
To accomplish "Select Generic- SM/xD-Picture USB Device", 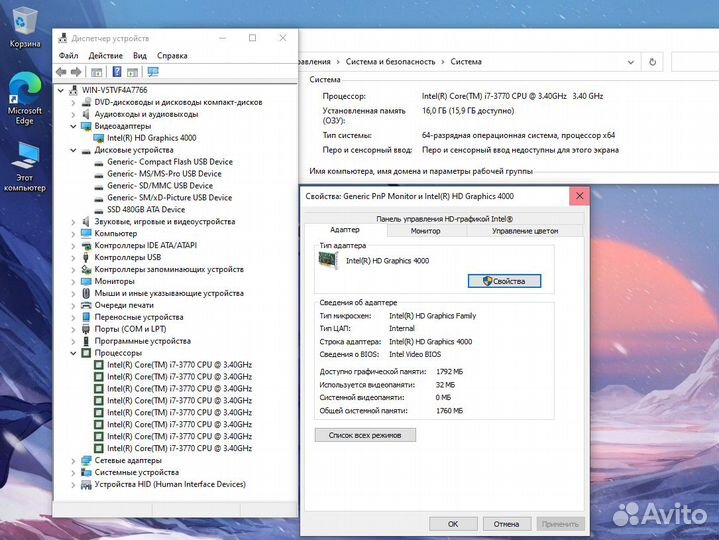I will [170, 198].
